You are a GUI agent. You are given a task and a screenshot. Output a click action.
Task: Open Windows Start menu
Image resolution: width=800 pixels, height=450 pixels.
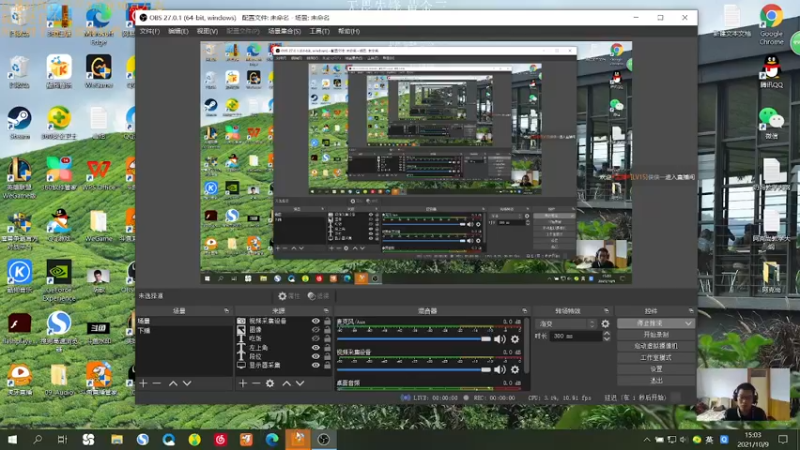pyautogui.click(x=12, y=439)
